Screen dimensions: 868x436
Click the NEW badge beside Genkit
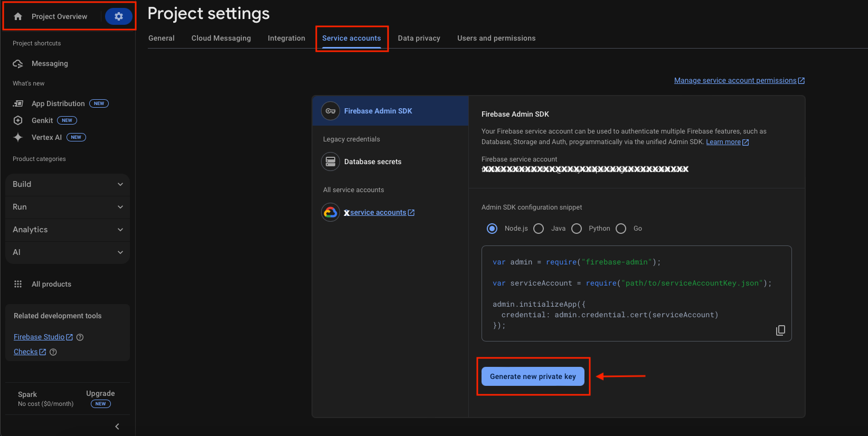67,120
